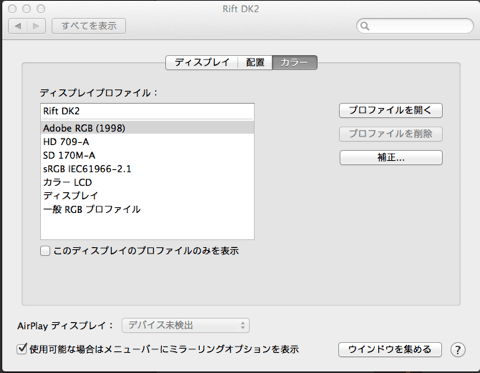Uncheck the mirroring options in menu bar checkbox
The image size is (480, 373).
coord(22,349)
